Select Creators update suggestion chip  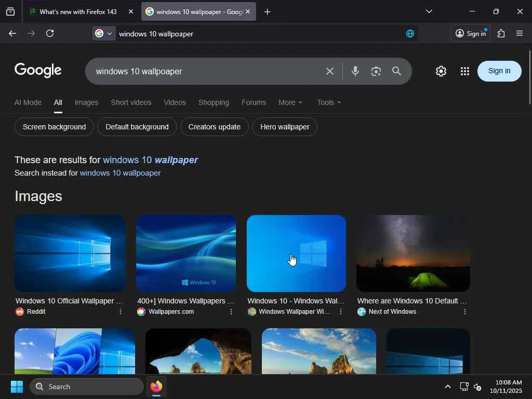point(215,127)
